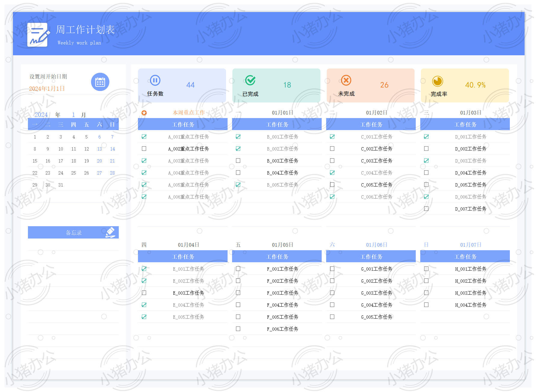Click the G_002工作任务 task text
This screenshot has height=392, width=536.
click(377, 281)
